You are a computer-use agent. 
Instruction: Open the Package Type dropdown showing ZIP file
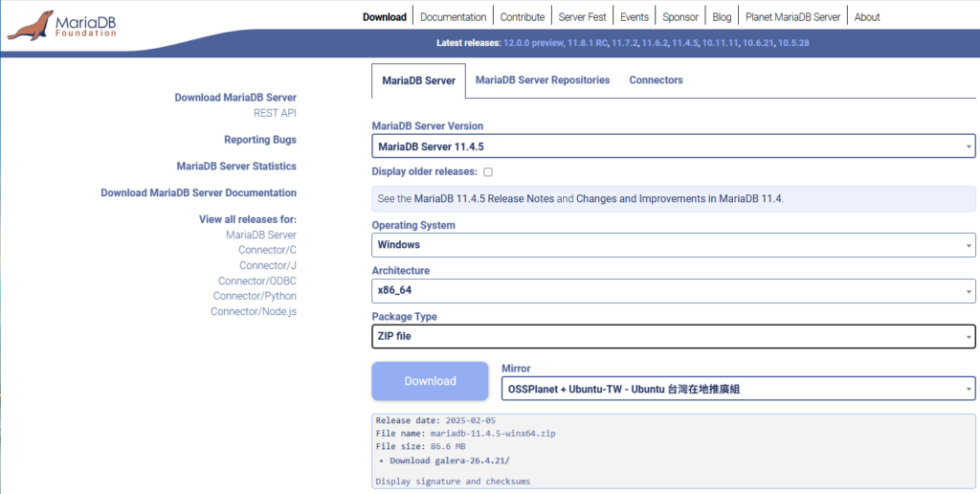(673, 336)
